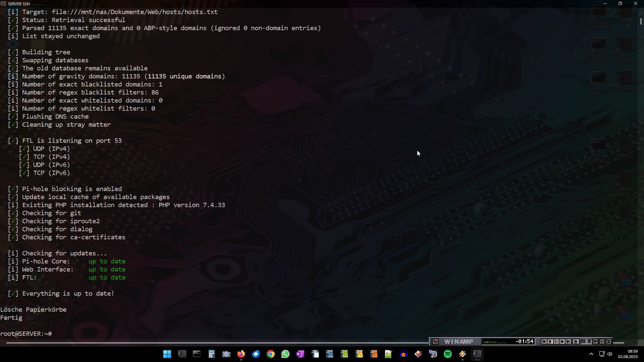This screenshot has width=644, height=362.
Task: Click Winamp windowshade dropdown arrow button
Action: pos(595,342)
